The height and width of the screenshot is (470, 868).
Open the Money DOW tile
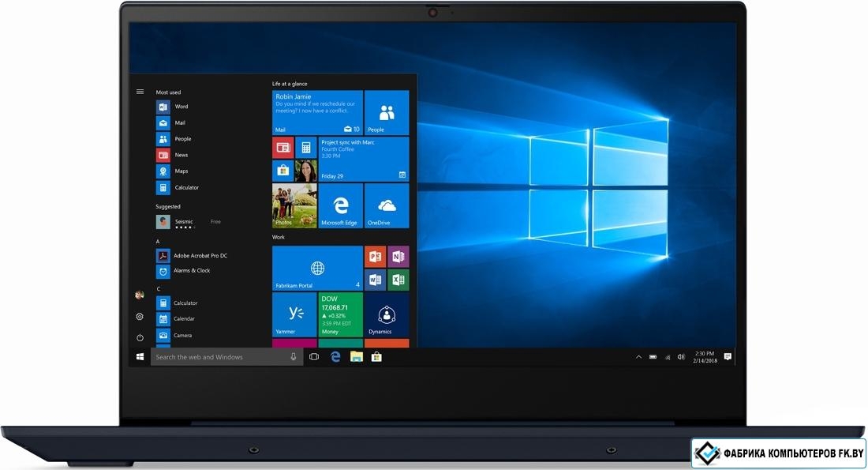click(341, 314)
